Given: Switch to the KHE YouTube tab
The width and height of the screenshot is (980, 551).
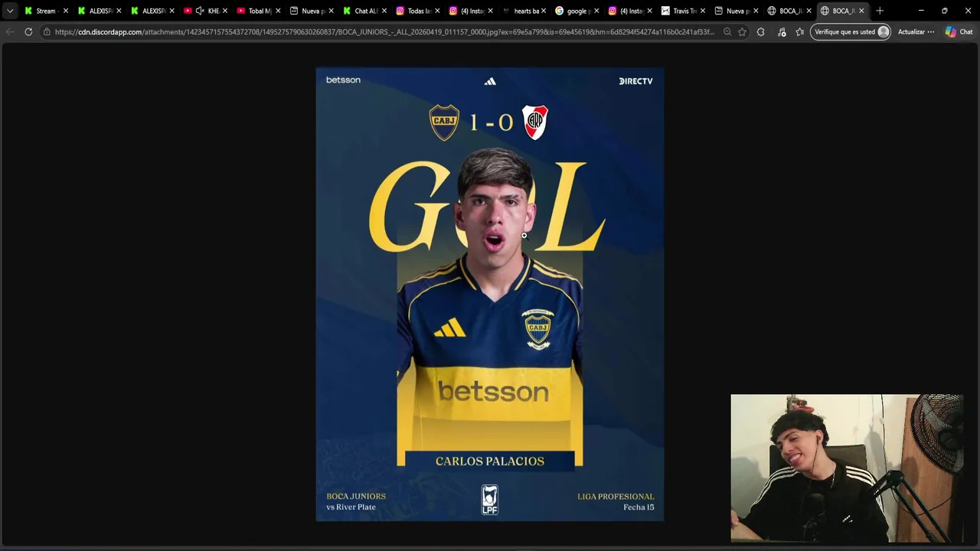Looking at the screenshot, I should point(205,11).
